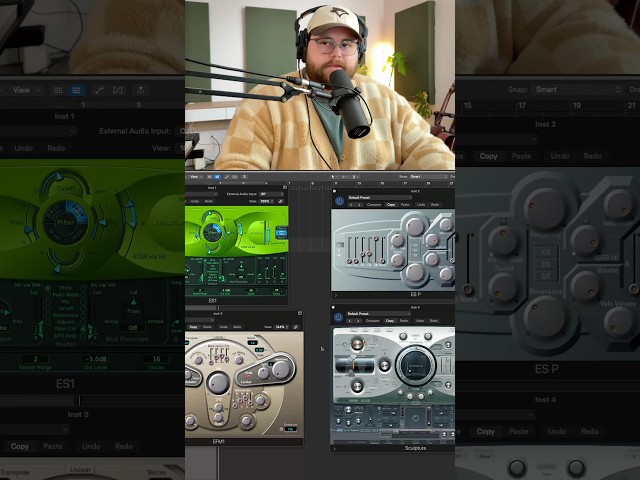Screen dimensions: 640x480
Task: Click the ES1 central Filter dial
Action: coord(212,232)
